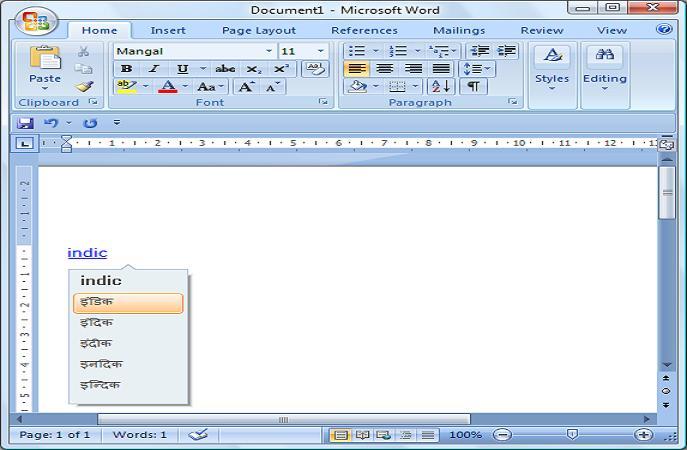The height and width of the screenshot is (450, 687).
Task: Switch to Outline view
Action: coord(406,435)
